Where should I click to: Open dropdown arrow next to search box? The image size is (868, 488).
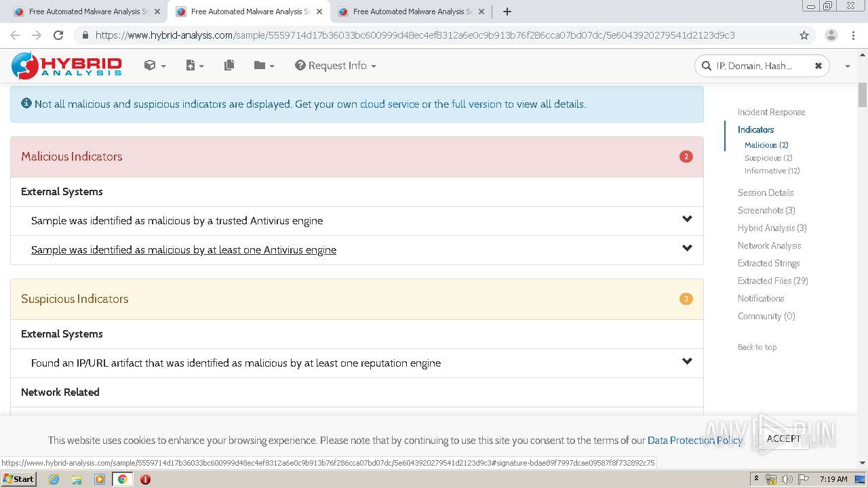[848, 66]
